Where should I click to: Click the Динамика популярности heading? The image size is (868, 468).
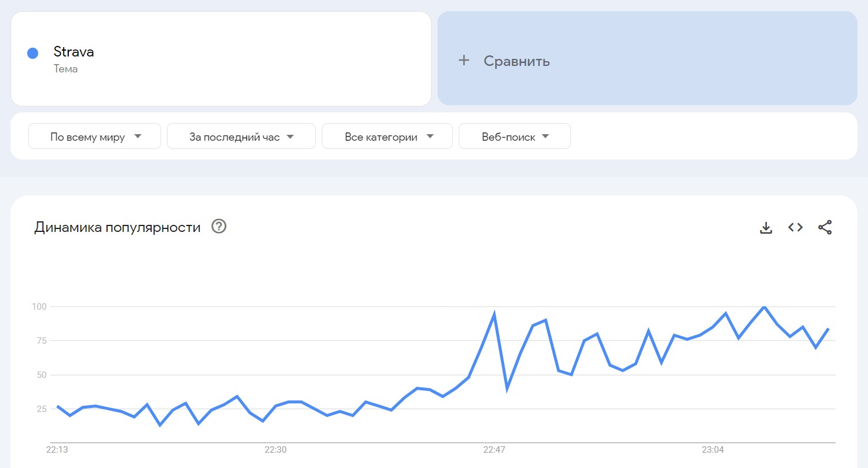coord(118,227)
